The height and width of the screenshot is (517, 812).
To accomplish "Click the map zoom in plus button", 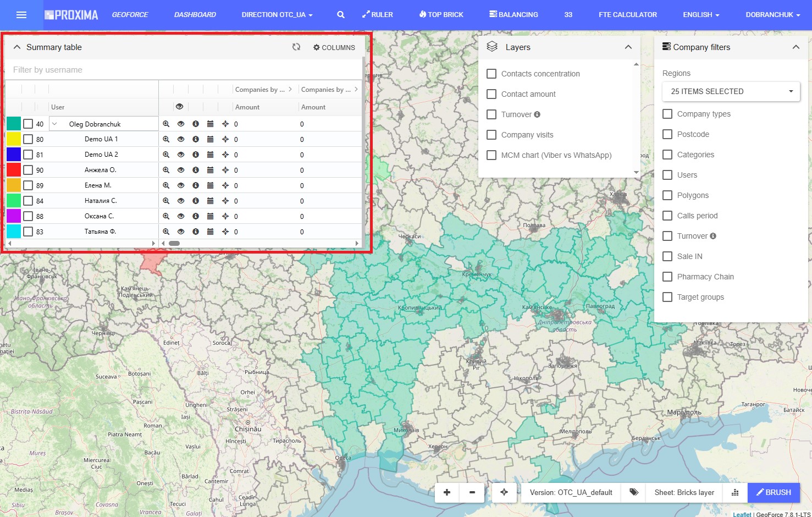I will [447, 492].
